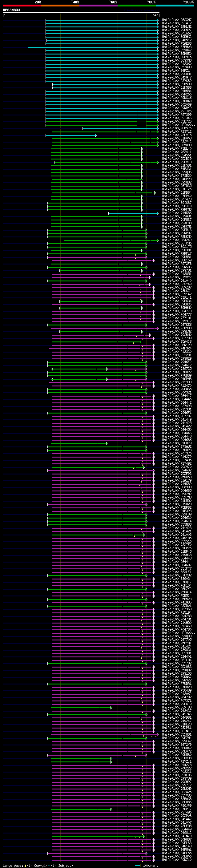Select hit label UniRef100_P14278
The width and height of the screenshot is (197, 868).
(x=177, y=765)
